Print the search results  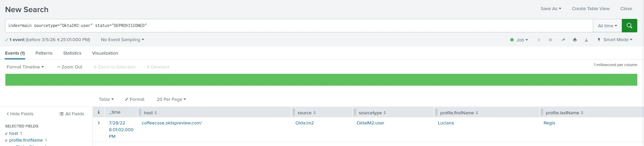coord(575,40)
